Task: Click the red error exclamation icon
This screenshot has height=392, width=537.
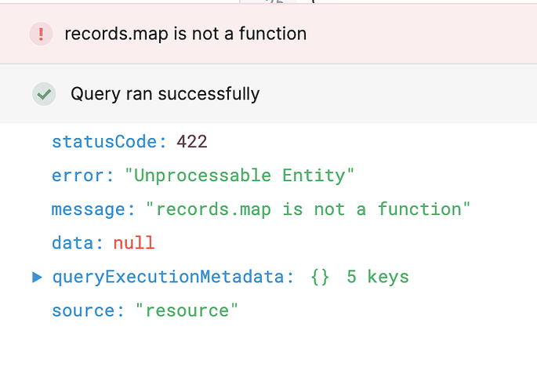Action: (41, 34)
